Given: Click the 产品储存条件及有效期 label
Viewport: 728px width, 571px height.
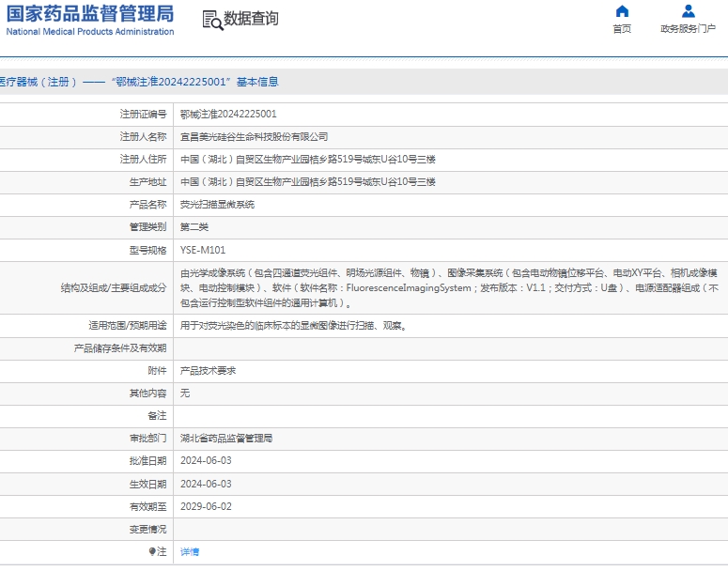Looking at the screenshot, I should coord(120,348).
